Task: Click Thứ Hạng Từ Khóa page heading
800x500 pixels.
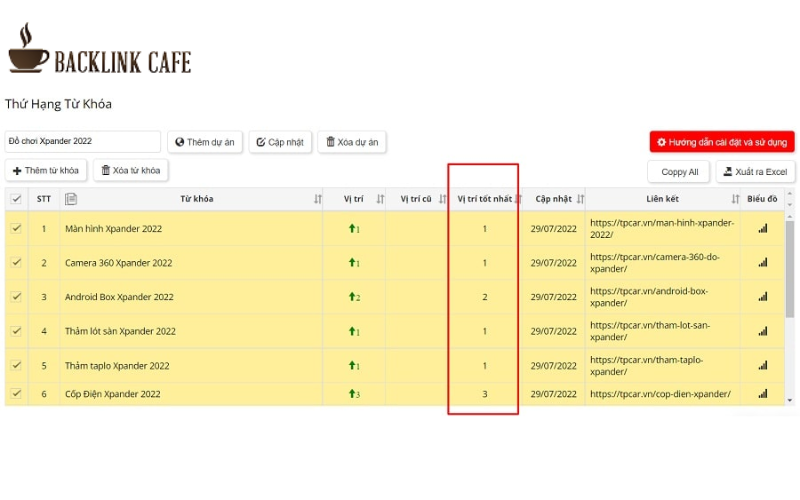Action: [x=58, y=104]
